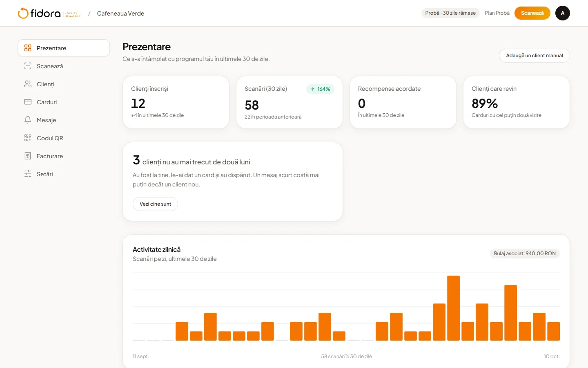Click the Setări sliders icon
Image resolution: width=588 pixels, height=368 pixels.
[x=28, y=174]
